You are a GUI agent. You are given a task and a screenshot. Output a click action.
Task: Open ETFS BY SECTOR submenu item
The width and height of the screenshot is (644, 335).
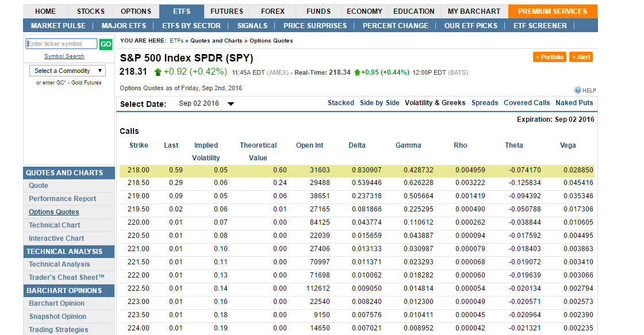point(191,25)
